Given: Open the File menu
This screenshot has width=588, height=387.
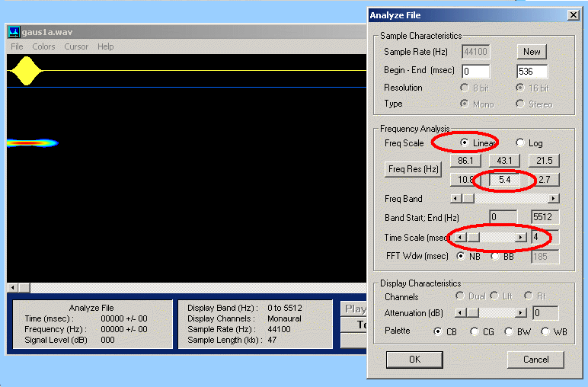Looking at the screenshot, I should (17, 46).
